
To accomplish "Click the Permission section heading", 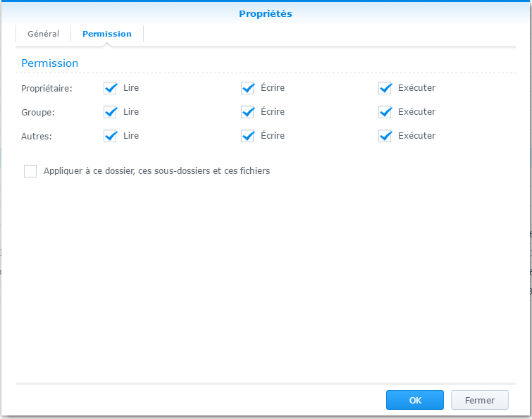I will pos(49,63).
